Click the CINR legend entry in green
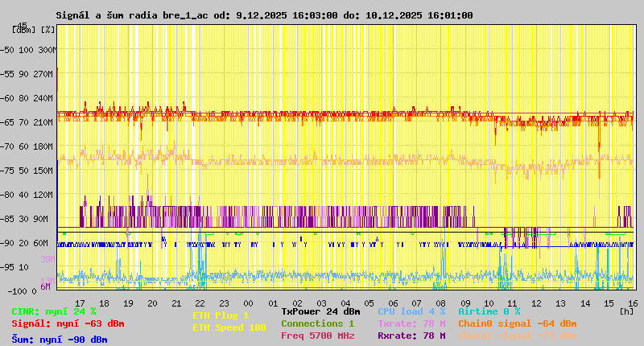644x346 pixels. (x=54, y=311)
